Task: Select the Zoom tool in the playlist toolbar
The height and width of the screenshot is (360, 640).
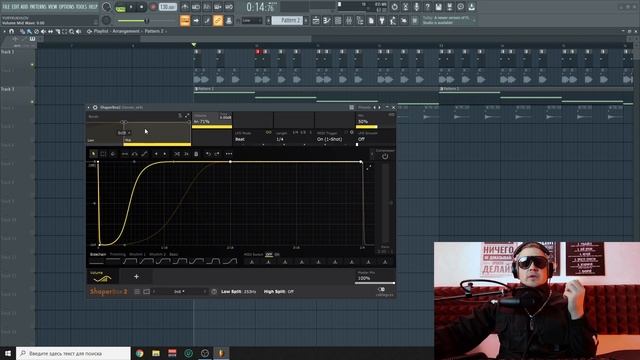Action: tap(71, 31)
